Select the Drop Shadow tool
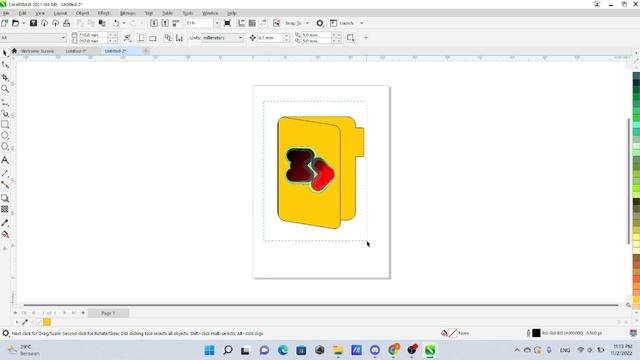 coord(5,198)
